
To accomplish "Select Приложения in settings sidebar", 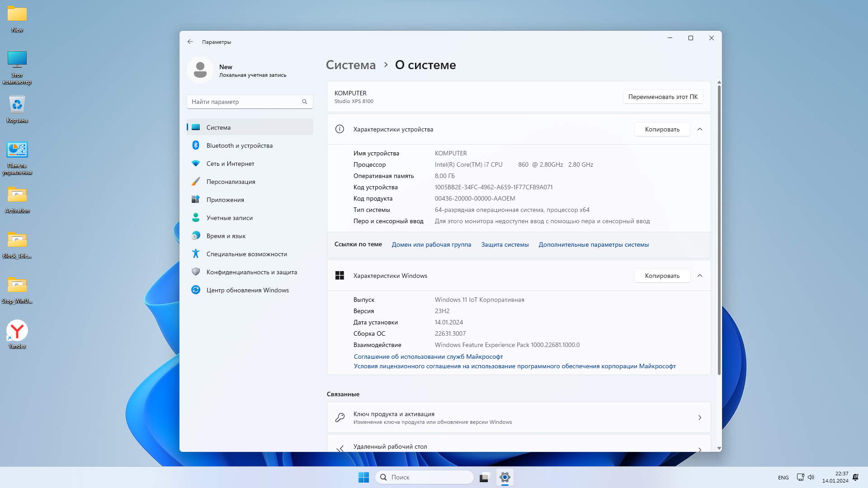I will coord(225,200).
